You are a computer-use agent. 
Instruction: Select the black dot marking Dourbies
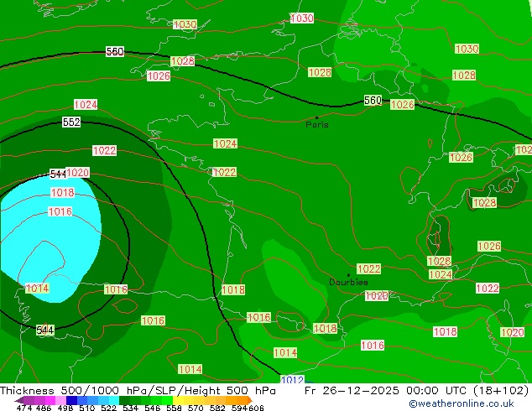coord(348,275)
